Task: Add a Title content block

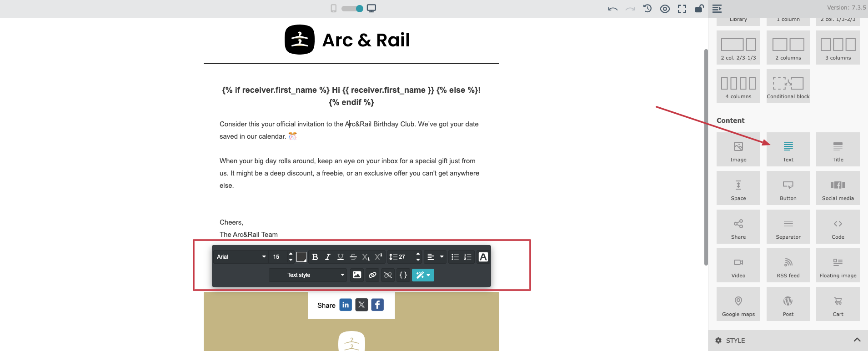Action: coord(838,149)
